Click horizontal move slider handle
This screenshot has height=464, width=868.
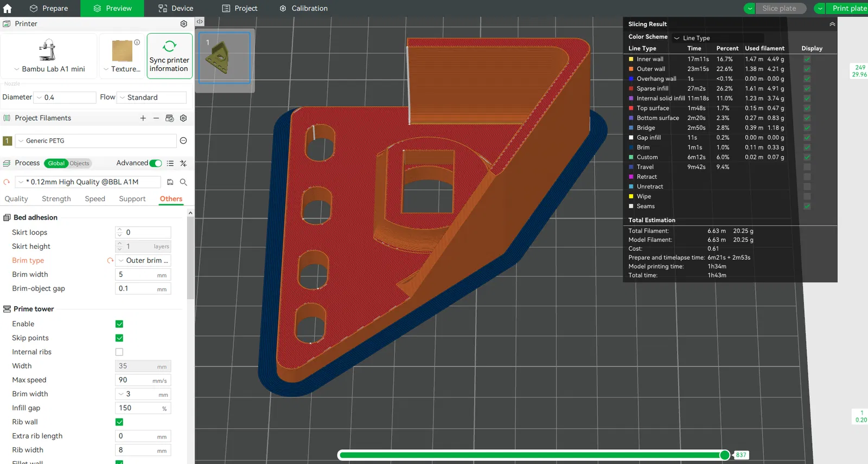pyautogui.click(x=725, y=455)
